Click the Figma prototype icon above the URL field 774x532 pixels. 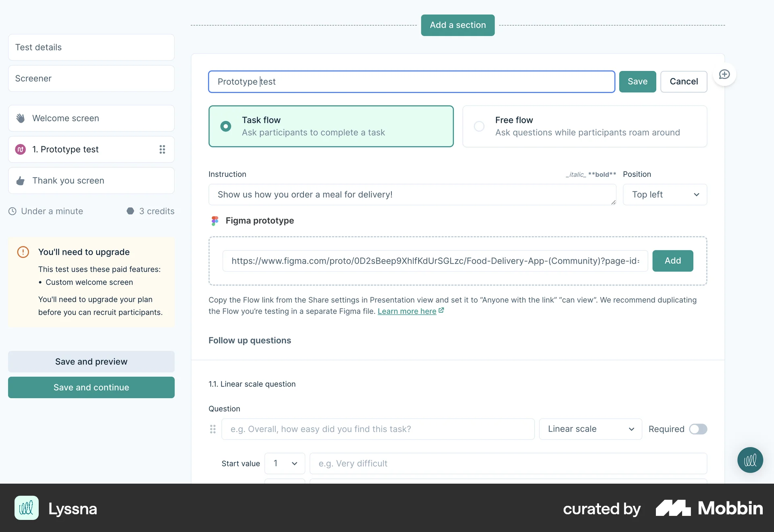pyautogui.click(x=214, y=220)
